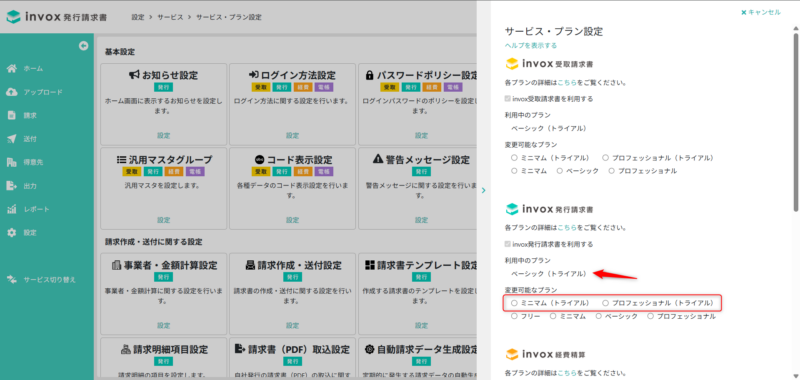Select プロフェッショナル（トライアル） under 受取請求書
This screenshot has height=380, width=800.
click(x=605, y=158)
